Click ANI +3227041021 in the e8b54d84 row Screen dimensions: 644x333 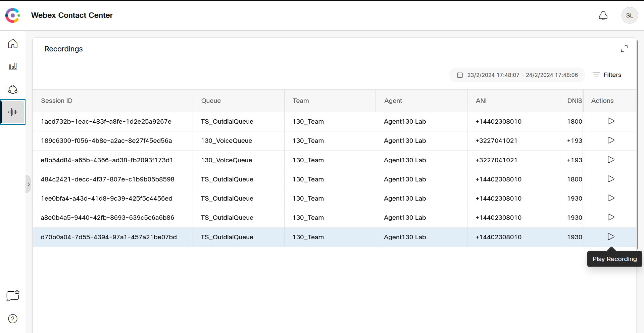pos(496,160)
